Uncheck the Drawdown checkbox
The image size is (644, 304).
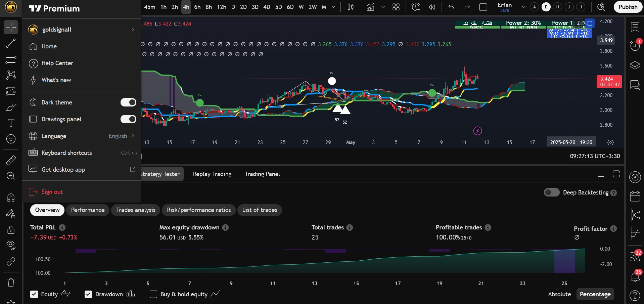[x=88, y=294]
